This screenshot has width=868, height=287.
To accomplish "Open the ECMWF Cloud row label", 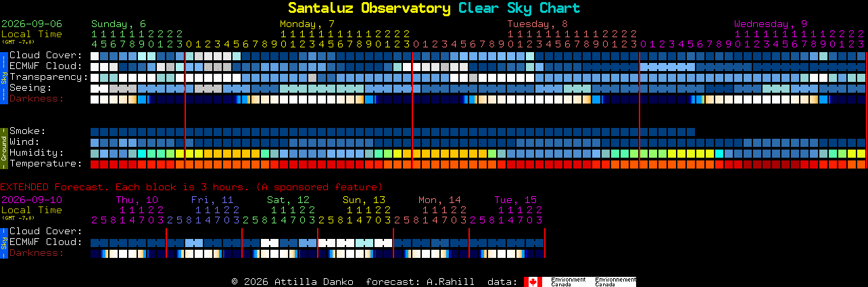I will [45, 66].
